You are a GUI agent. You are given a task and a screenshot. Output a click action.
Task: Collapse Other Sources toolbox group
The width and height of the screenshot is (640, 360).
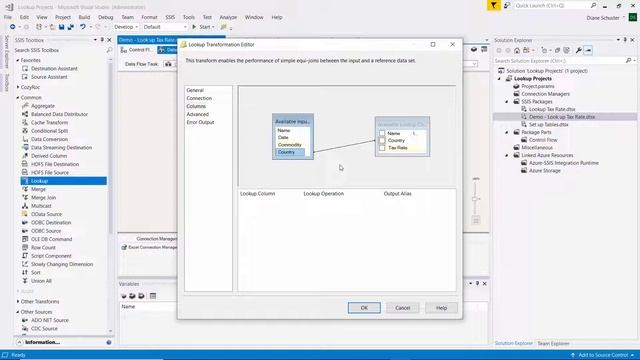18,312
